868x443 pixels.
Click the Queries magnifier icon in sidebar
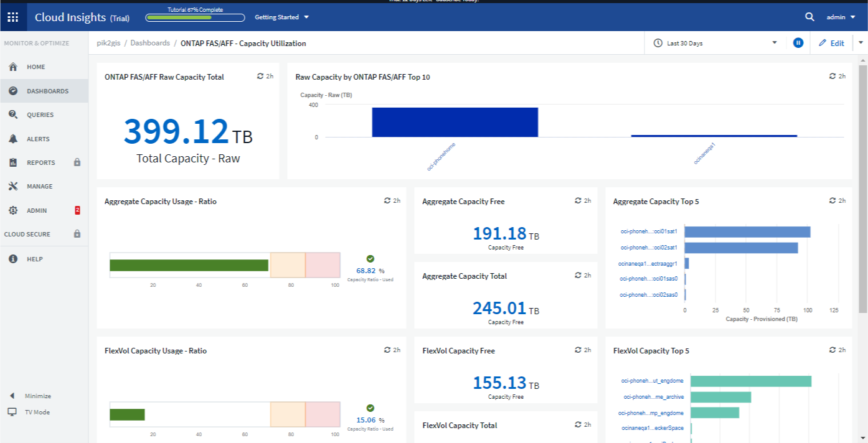point(13,115)
